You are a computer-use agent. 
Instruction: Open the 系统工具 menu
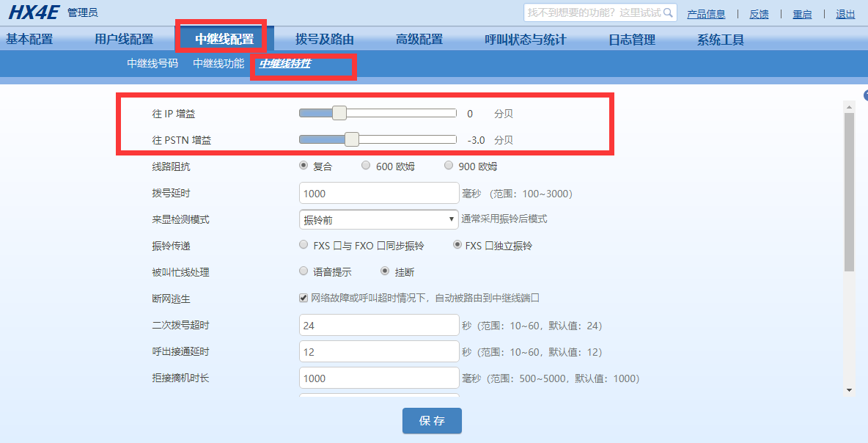(722, 39)
